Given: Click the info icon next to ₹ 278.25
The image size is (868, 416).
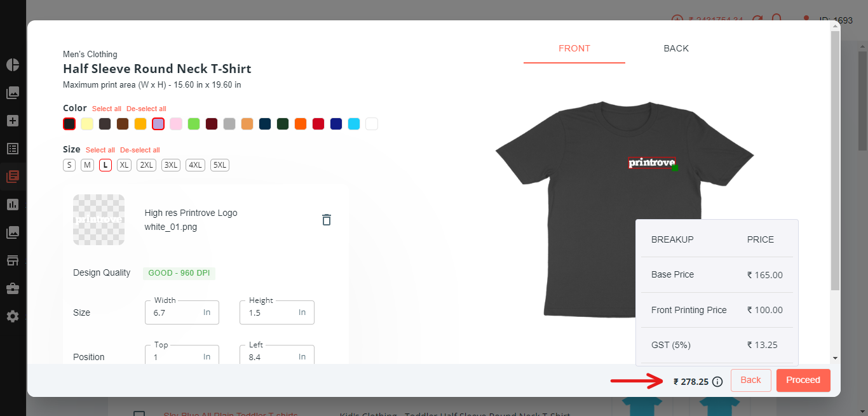Looking at the screenshot, I should (717, 382).
